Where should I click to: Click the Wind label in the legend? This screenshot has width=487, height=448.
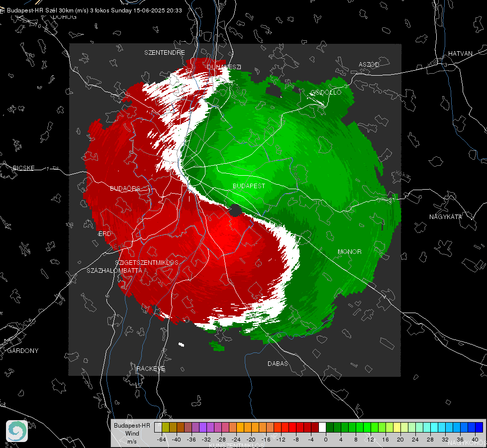[132, 434]
